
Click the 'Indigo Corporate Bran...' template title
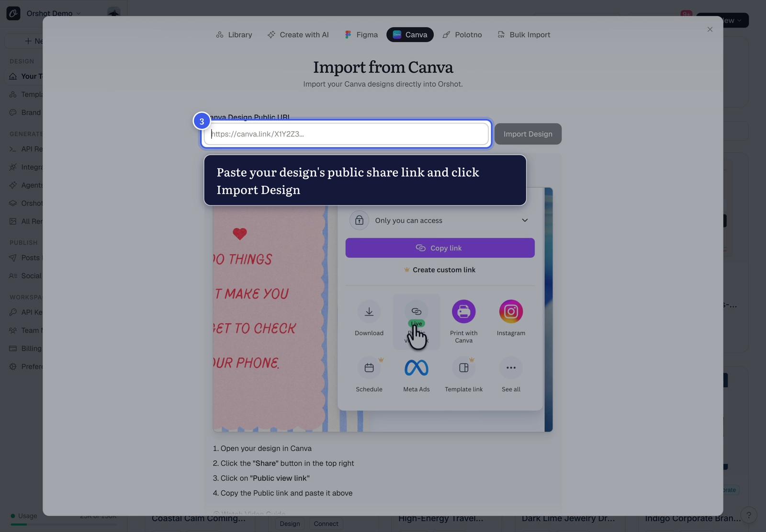click(x=693, y=519)
